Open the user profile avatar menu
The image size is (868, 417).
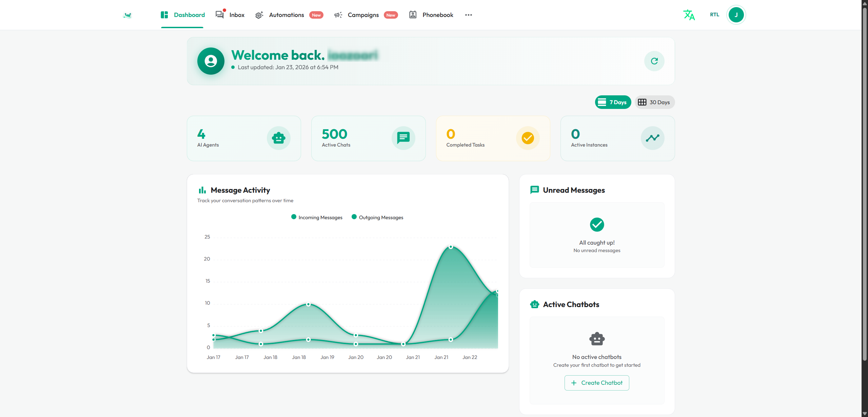pos(736,15)
